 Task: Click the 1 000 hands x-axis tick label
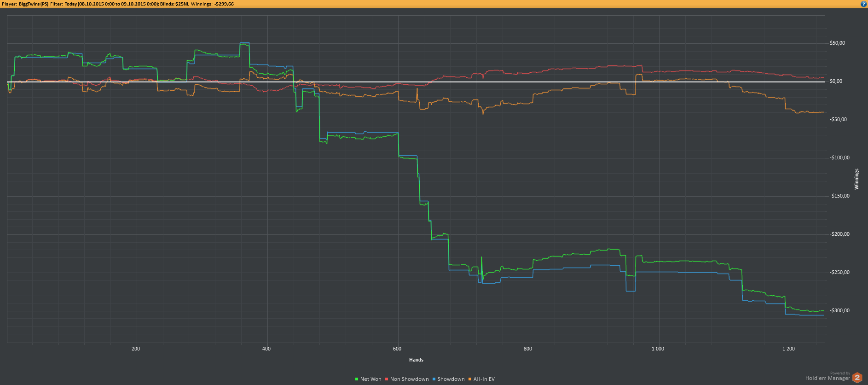pos(658,349)
